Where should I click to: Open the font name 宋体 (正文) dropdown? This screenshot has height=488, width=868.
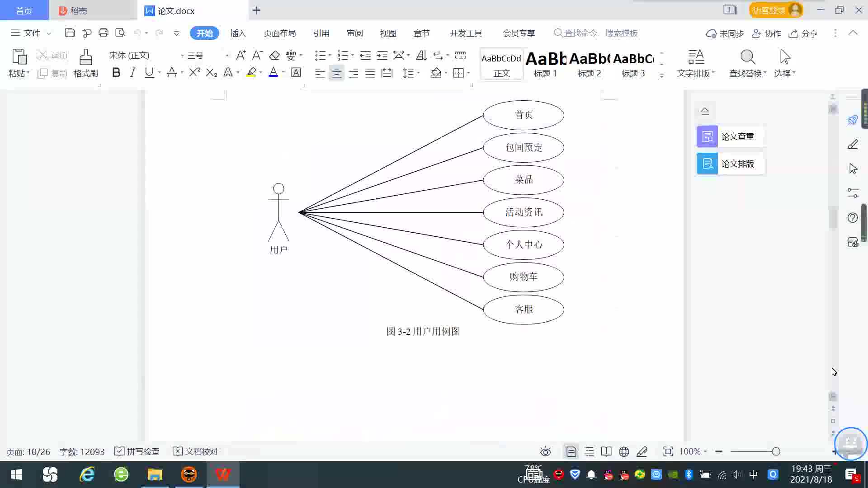pyautogui.click(x=182, y=55)
